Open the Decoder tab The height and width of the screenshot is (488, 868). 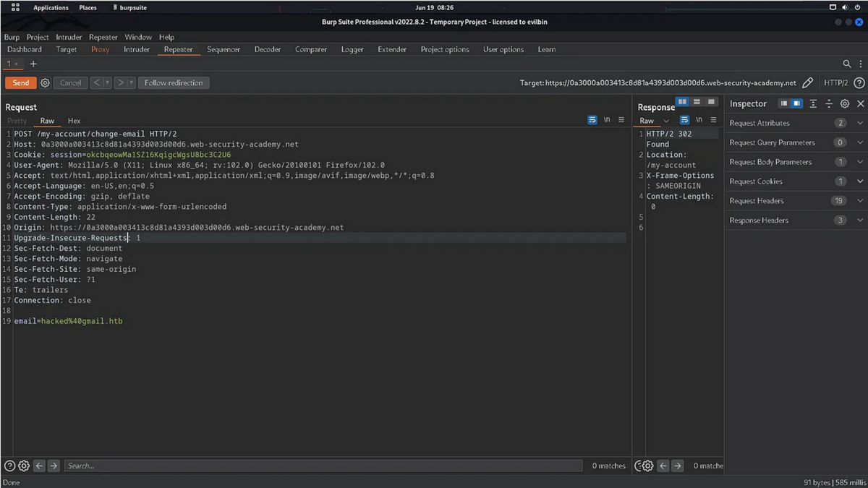click(x=268, y=49)
